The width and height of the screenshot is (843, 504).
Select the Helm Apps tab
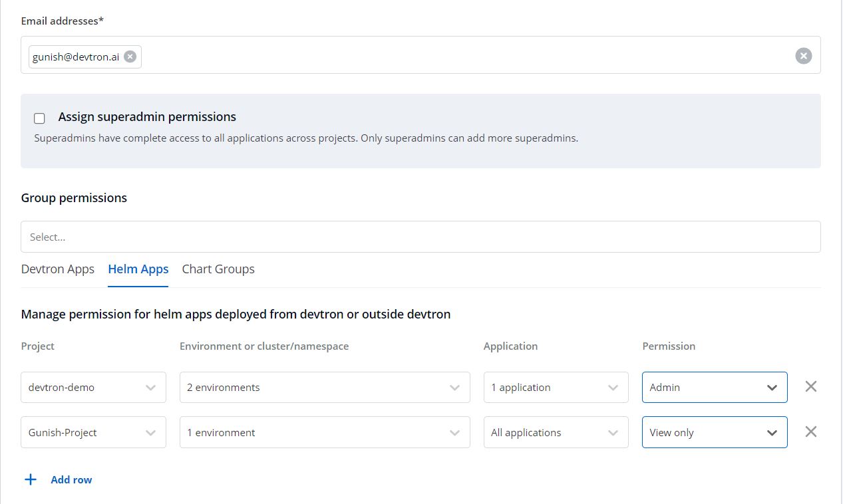138,269
